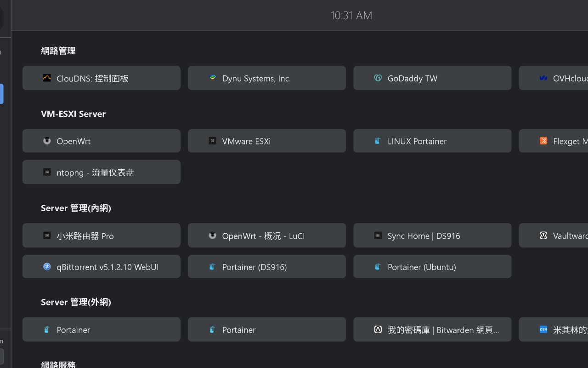Image resolution: width=588 pixels, height=368 pixels.
Task: Click the GoDaddy TW logo icon
Action: point(378,78)
